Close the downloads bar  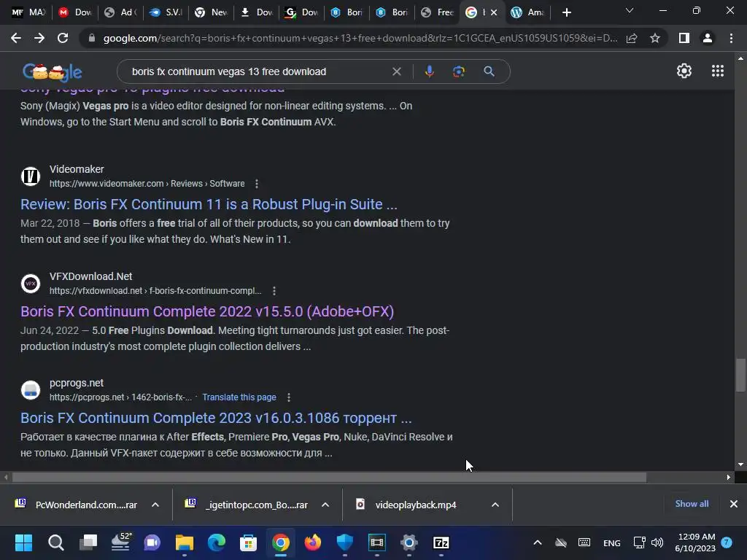(734, 504)
